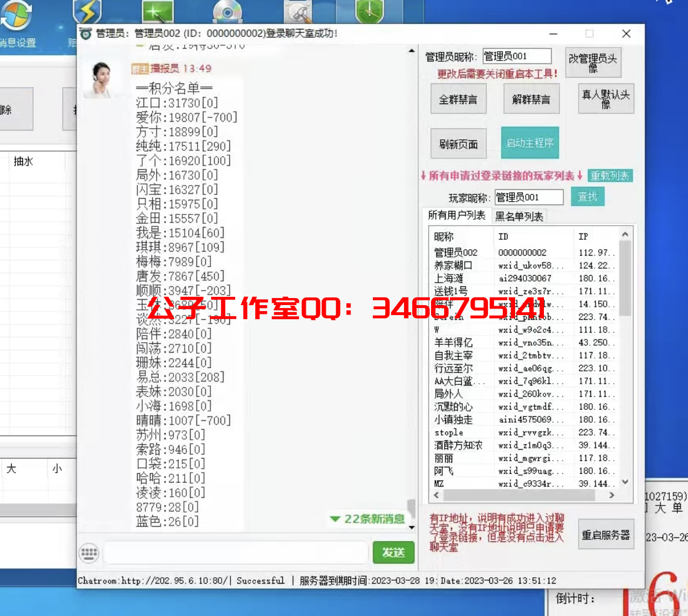Click the user list horizontal scrollbar thumb
This screenshot has width=688, height=616.
(x=519, y=496)
